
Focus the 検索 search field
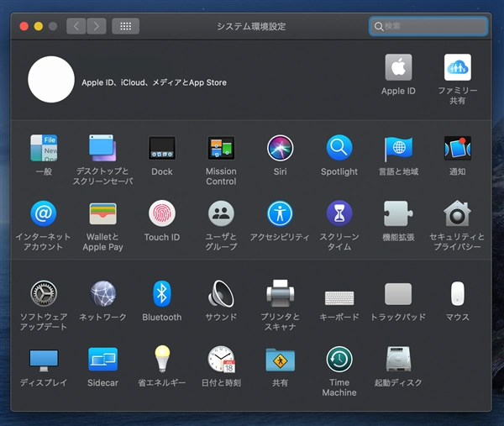point(428,26)
